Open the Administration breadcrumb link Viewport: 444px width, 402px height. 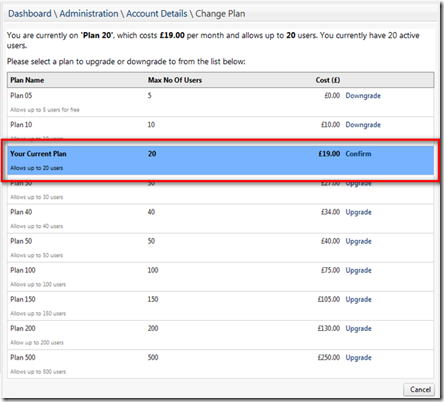point(89,14)
